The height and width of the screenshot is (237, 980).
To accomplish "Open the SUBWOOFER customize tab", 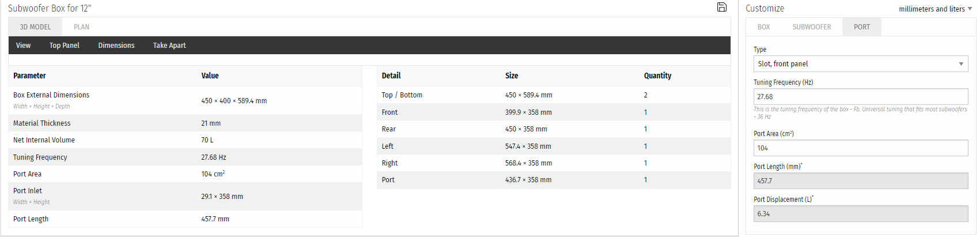I will [x=811, y=27].
